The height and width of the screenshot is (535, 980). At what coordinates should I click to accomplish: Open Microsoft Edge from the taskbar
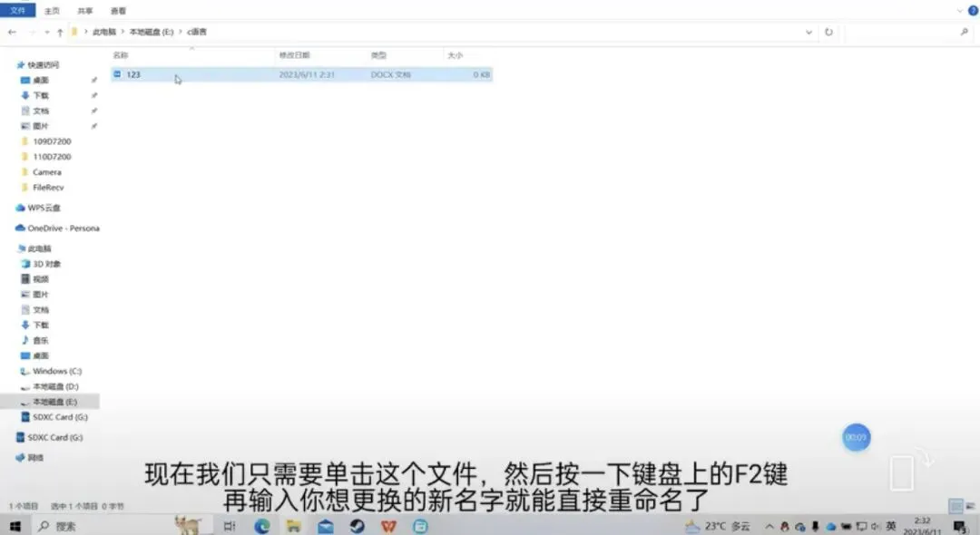click(x=262, y=524)
